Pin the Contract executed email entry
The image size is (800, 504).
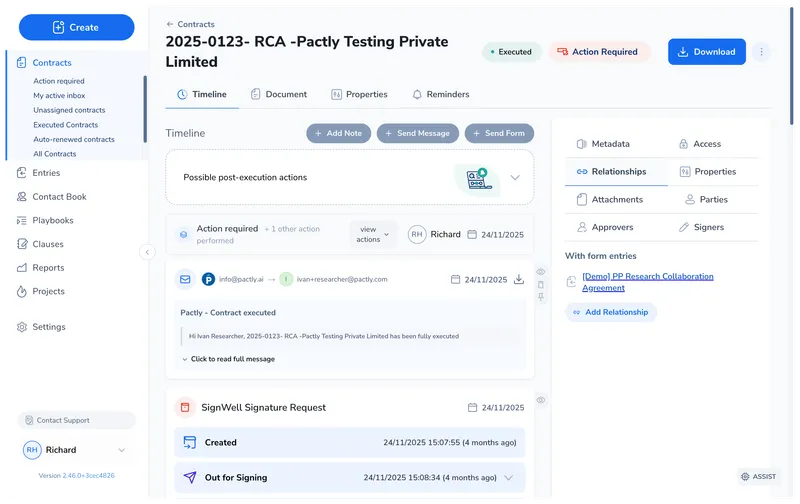point(541,297)
